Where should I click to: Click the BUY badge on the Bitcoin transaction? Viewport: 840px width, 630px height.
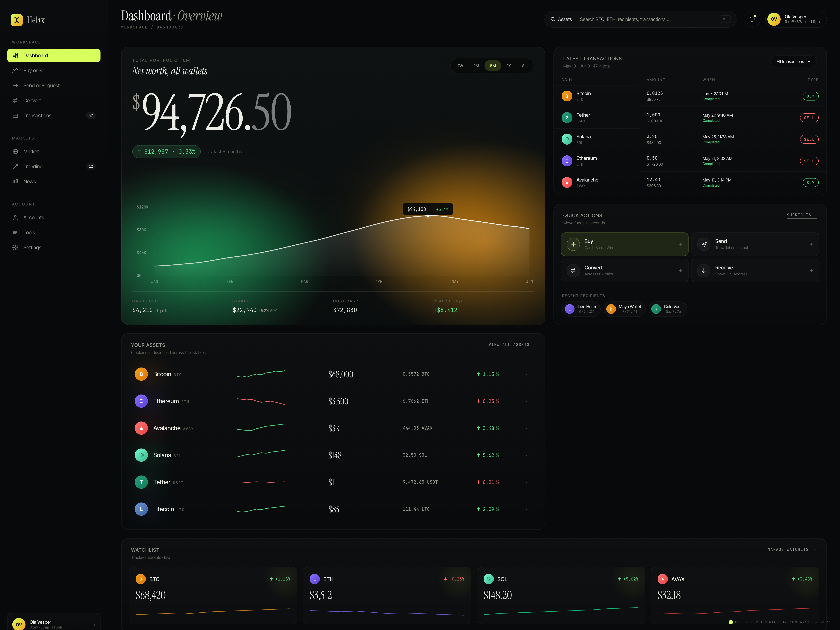810,96
